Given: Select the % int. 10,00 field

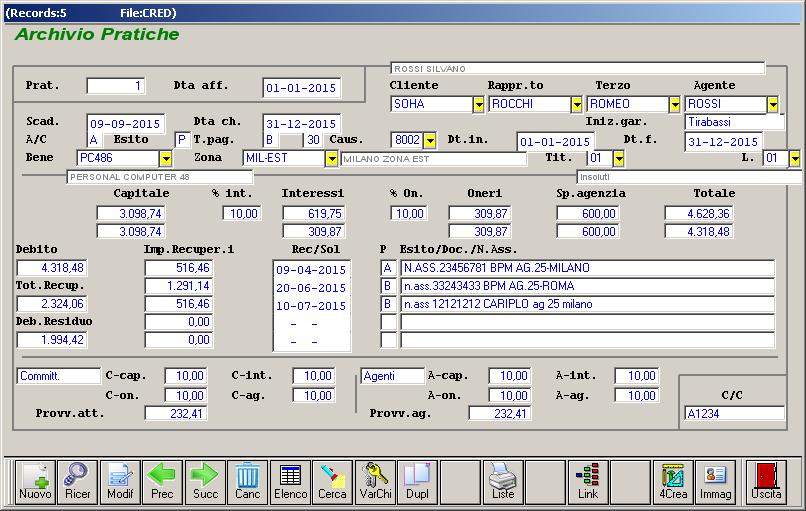Looking at the screenshot, I should point(242,213).
